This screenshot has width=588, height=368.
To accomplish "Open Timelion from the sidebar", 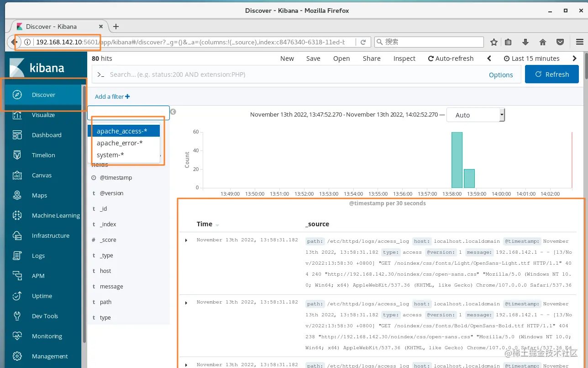I will click(43, 155).
